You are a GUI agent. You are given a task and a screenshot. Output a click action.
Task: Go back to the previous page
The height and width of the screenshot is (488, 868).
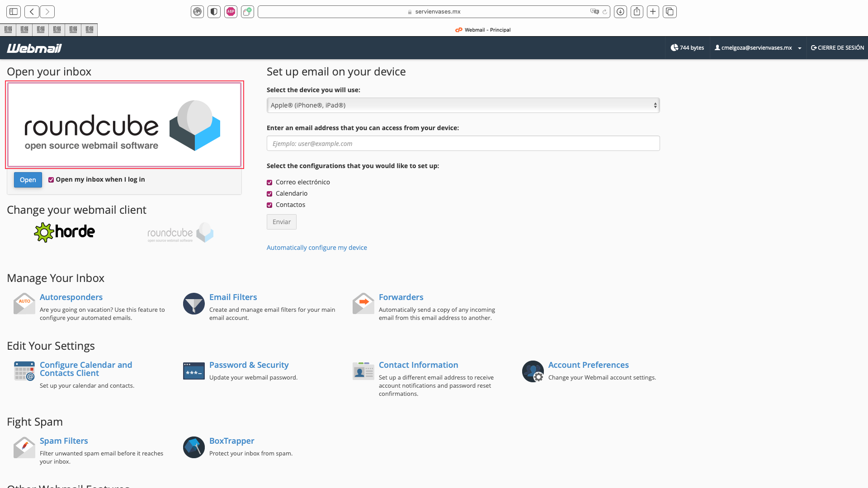(32, 12)
